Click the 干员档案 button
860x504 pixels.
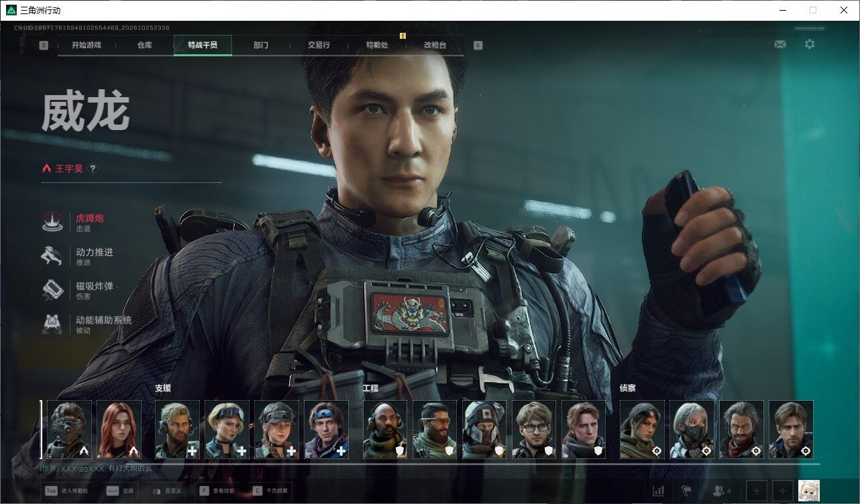click(x=270, y=491)
